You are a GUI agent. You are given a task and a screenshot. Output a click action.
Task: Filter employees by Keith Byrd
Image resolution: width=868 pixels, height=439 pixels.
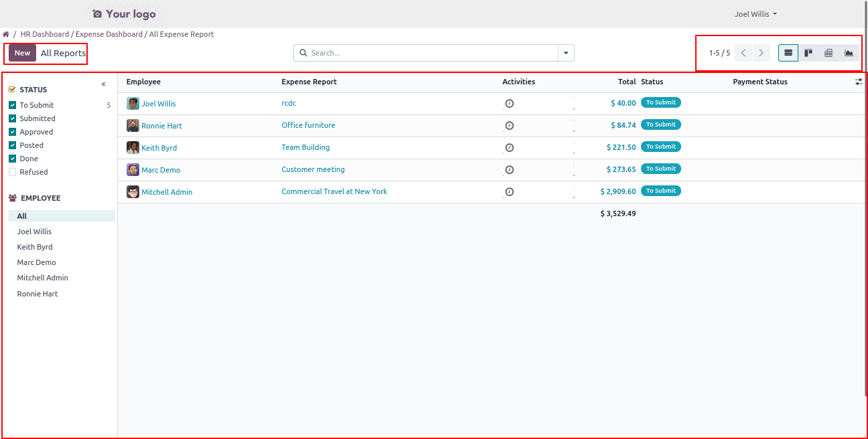(x=35, y=247)
